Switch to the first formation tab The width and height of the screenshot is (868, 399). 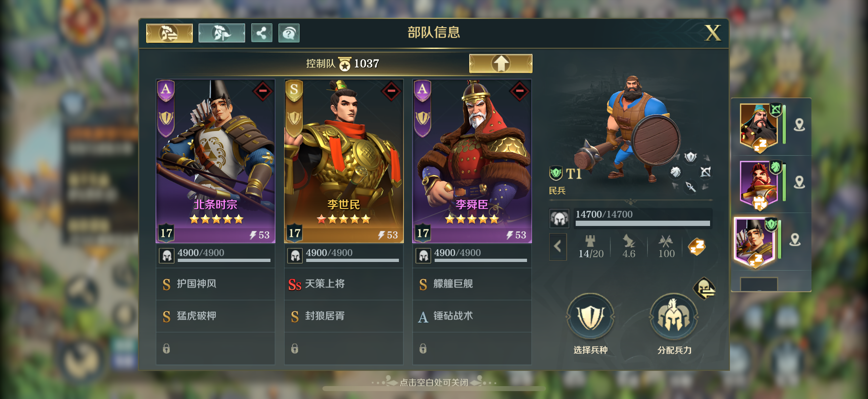(x=169, y=33)
